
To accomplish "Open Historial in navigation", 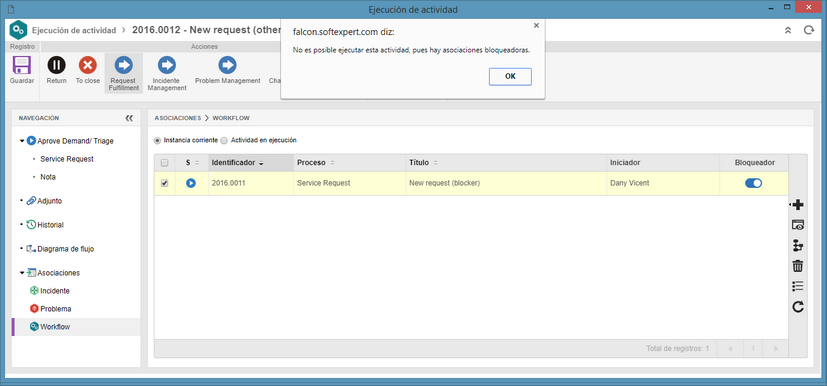I will click(x=45, y=225).
